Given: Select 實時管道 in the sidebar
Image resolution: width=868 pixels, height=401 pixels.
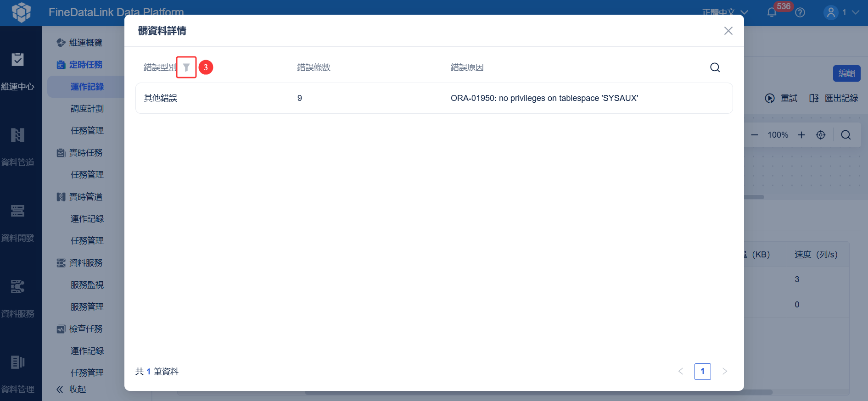Looking at the screenshot, I should click(x=79, y=197).
